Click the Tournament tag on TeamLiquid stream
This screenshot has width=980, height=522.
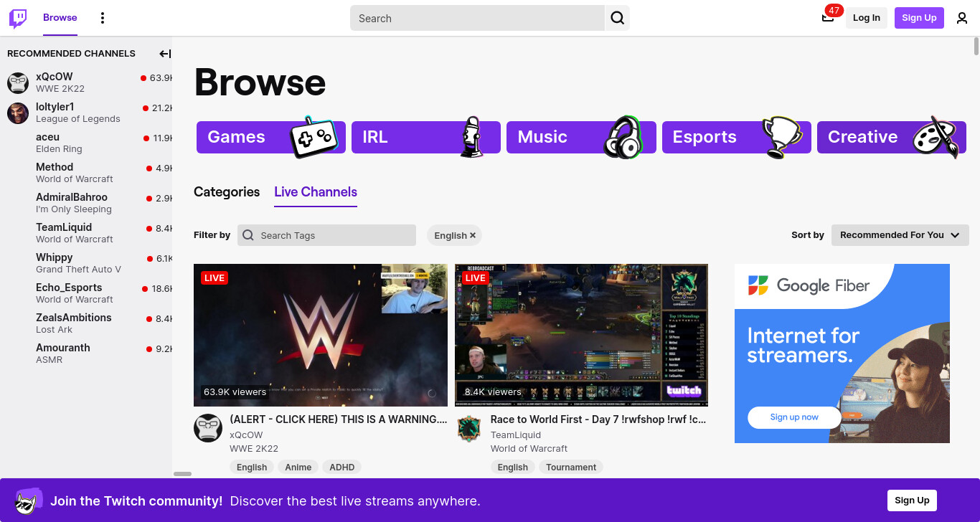coord(571,467)
